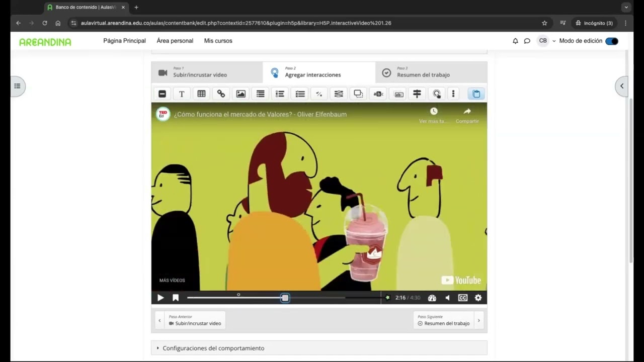
Task: Open Mis cursos menu item
Action: [x=218, y=41]
